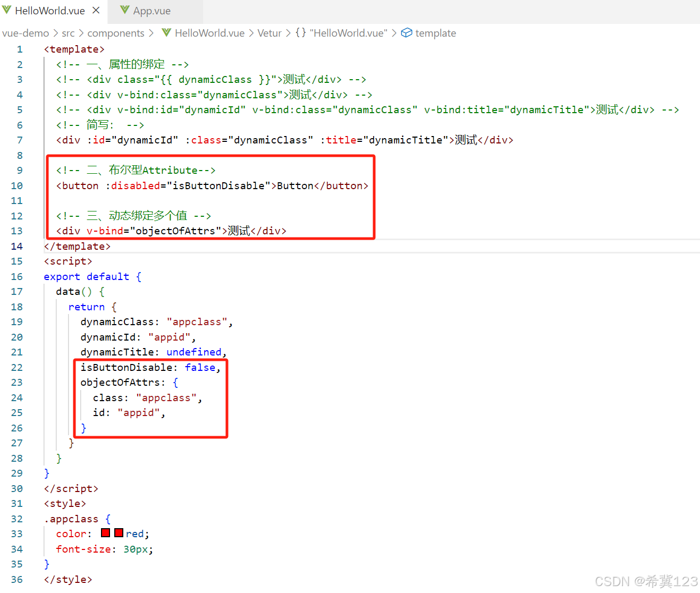Click the </script> closing tag
This screenshot has height=593, width=700.
coord(71,488)
